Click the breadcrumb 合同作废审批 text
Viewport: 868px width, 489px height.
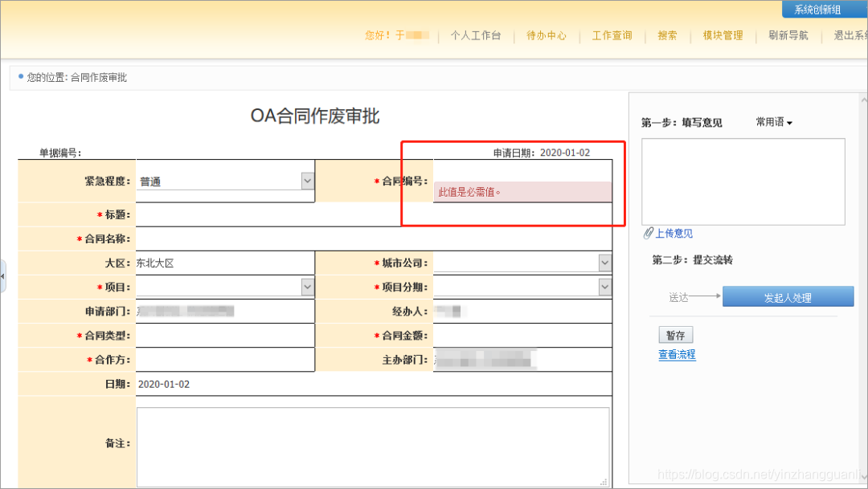point(99,77)
